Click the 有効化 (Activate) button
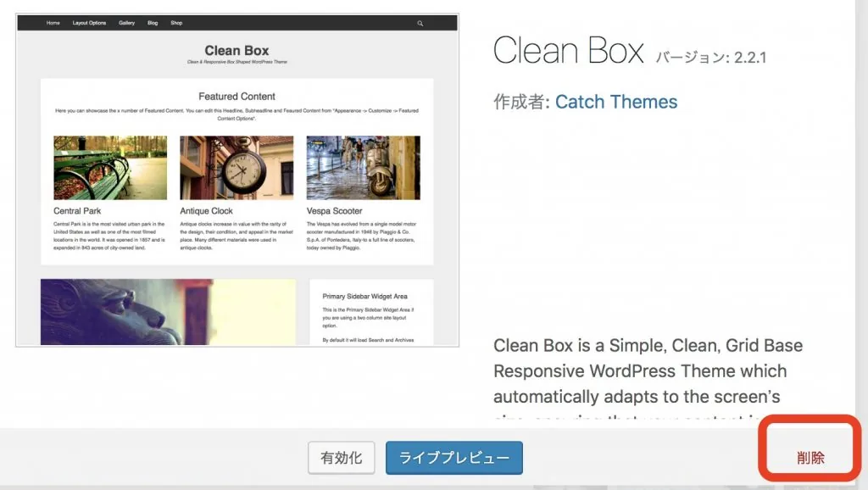This screenshot has height=490, width=868. pos(341,457)
